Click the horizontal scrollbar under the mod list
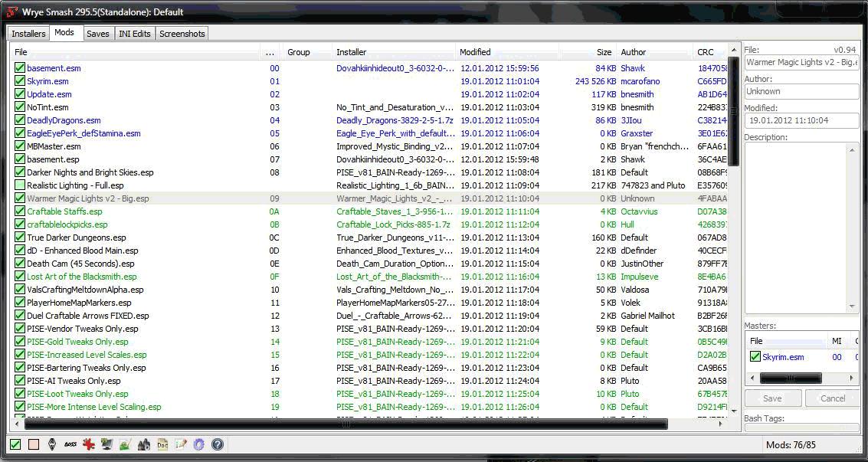868x462 pixels. click(345, 424)
